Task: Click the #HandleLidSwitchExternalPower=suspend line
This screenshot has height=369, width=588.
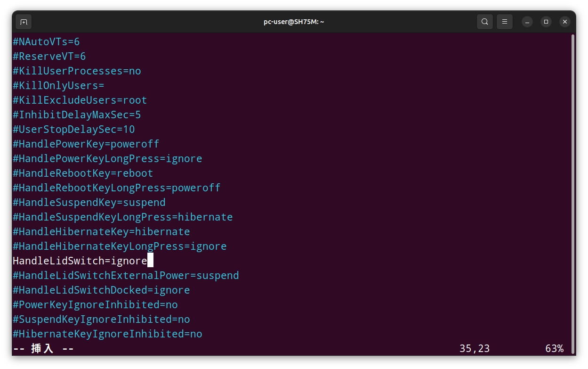Action: click(x=126, y=275)
